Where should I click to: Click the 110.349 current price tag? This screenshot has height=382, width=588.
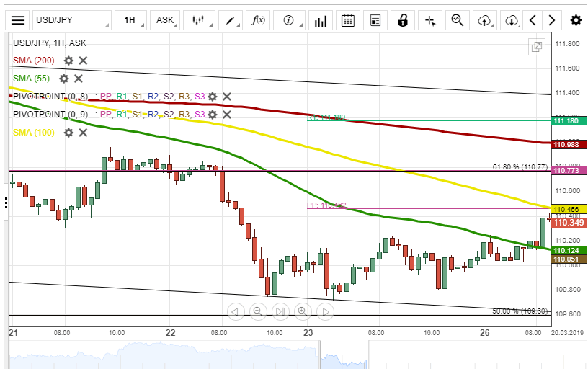pyautogui.click(x=569, y=223)
